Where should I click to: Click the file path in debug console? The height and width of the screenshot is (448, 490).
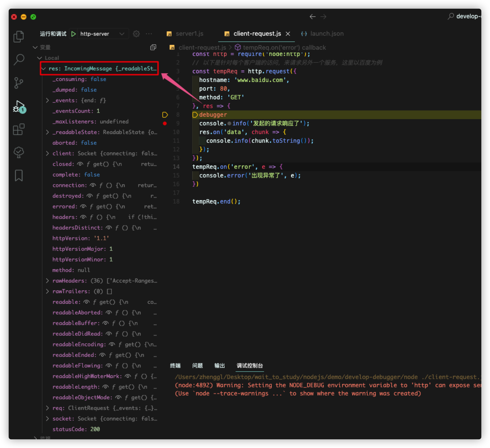coord(328,377)
